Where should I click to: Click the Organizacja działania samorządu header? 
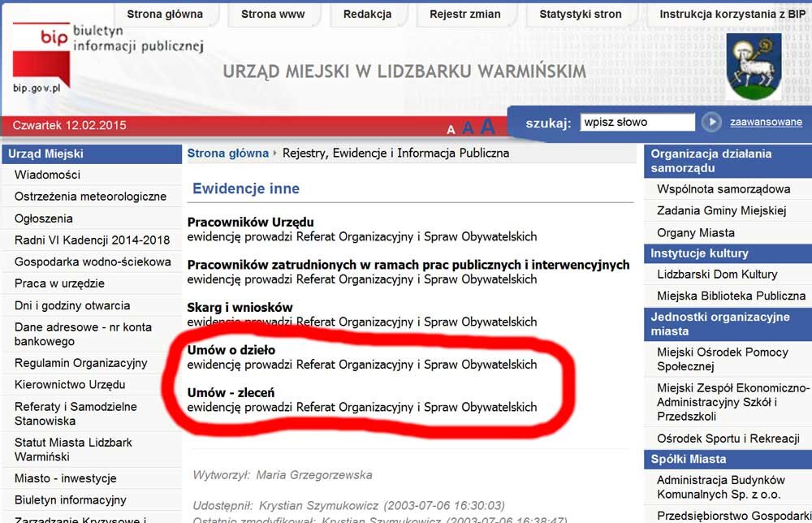[728, 161]
